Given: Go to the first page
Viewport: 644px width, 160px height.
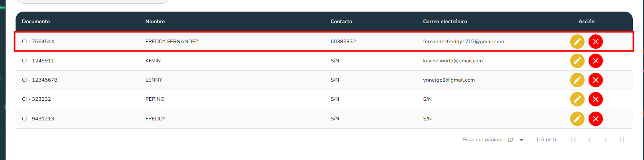Looking at the screenshot, I should coord(574,140).
